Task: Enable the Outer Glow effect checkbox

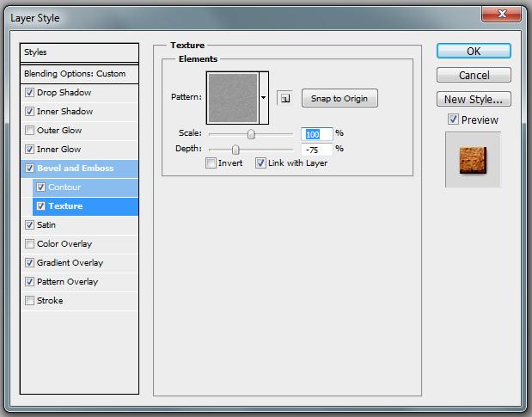Action: point(30,131)
